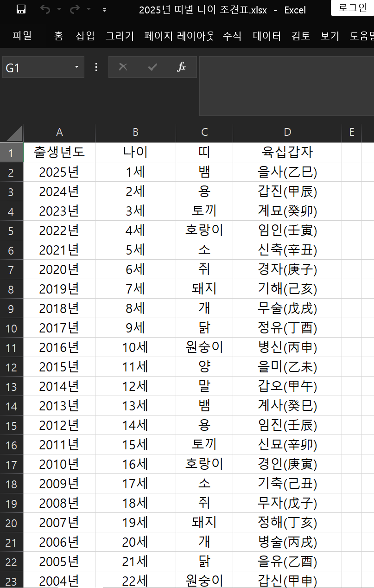Expand the Name Box dropdown arrow

[77, 67]
